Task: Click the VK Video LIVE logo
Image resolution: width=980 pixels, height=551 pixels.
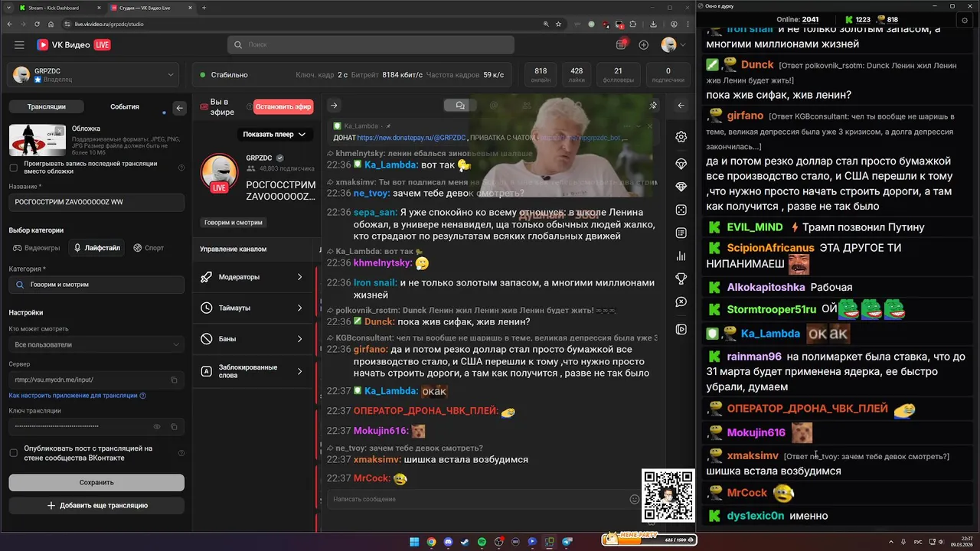Action: pyautogui.click(x=73, y=45)
